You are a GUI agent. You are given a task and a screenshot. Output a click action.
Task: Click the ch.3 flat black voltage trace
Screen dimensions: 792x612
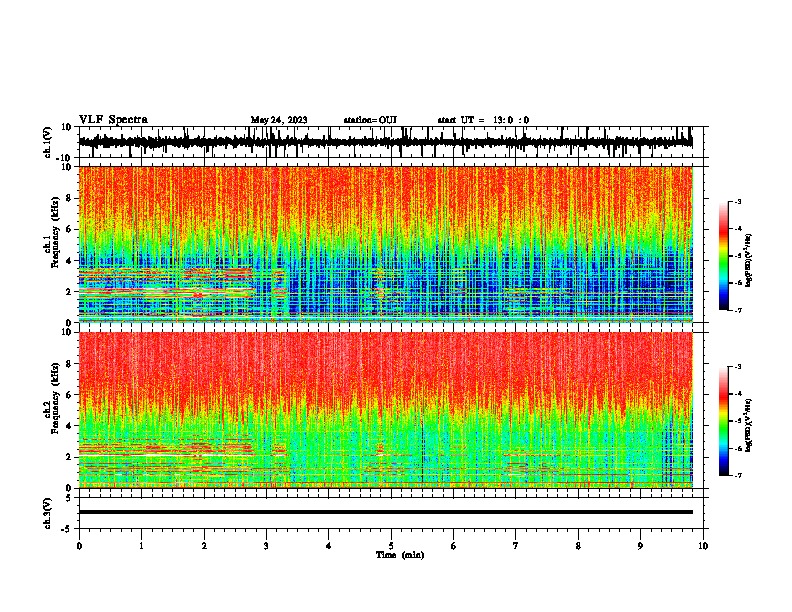click(386, 512)
